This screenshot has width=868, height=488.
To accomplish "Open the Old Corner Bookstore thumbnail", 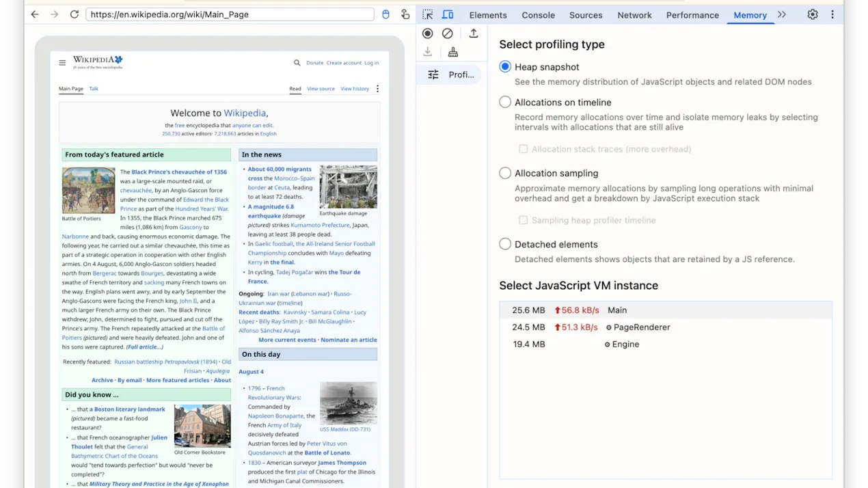I will point(202,426).
